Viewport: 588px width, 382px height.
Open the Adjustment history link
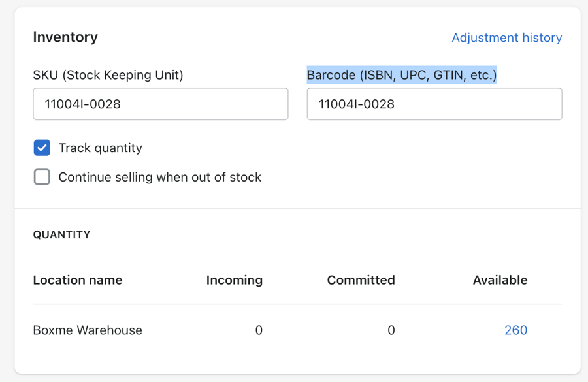pyautogui.click(x=506, y=38)
